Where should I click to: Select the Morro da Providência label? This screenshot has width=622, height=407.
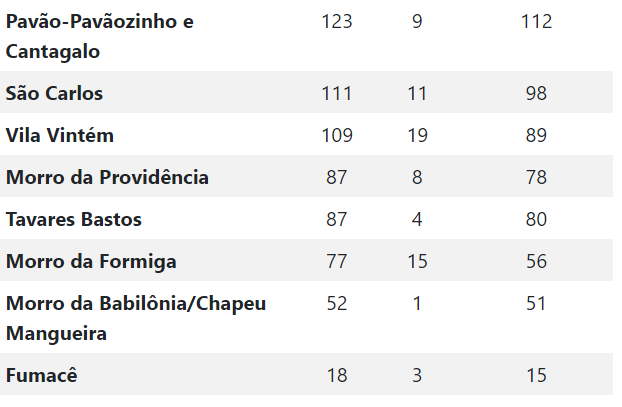click(107, 177)
